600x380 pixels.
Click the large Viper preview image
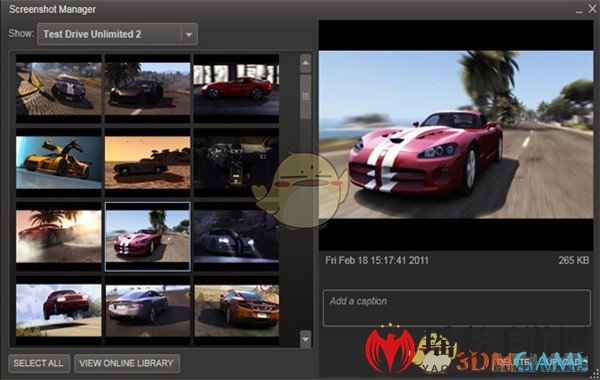click(456, 135)
